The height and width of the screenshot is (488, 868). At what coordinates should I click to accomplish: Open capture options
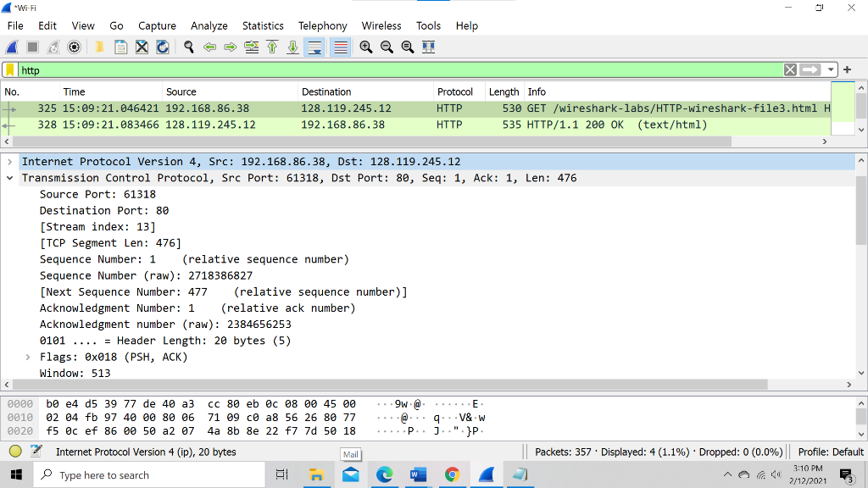click(x=74, y=47)
